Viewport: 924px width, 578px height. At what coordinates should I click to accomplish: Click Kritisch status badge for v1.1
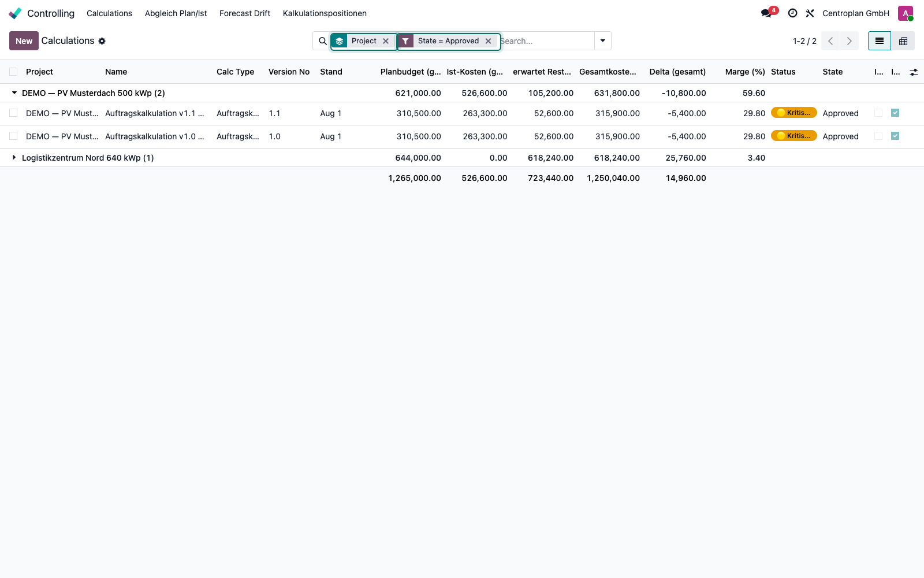tap(793, 113)
